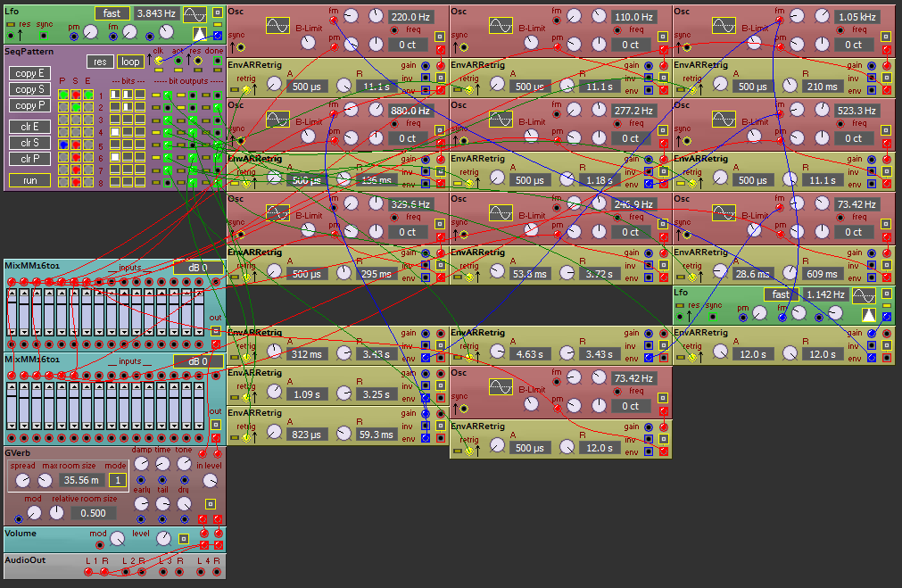
Task: Open the waveform icon of the 329.6 Hz Osc
Action: 277,213
